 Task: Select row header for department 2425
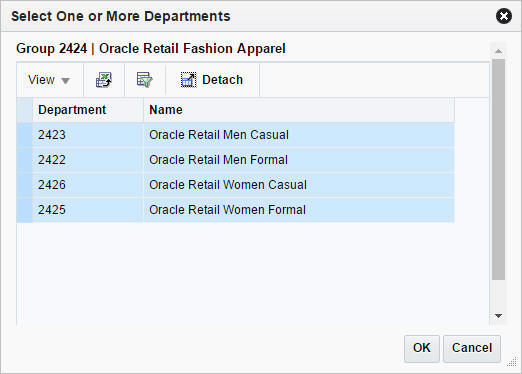pos(24,210)
